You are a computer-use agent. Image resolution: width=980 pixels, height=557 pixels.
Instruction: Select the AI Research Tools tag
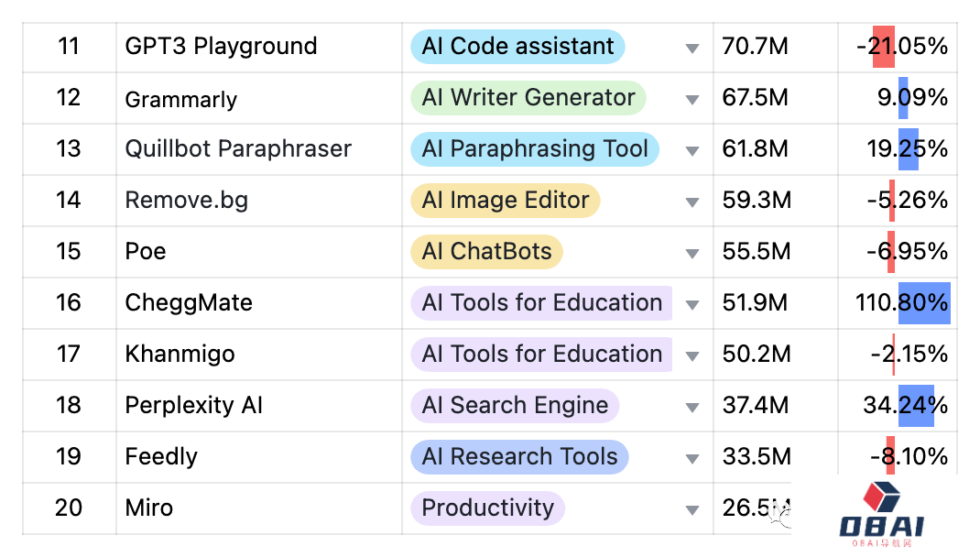518,457
